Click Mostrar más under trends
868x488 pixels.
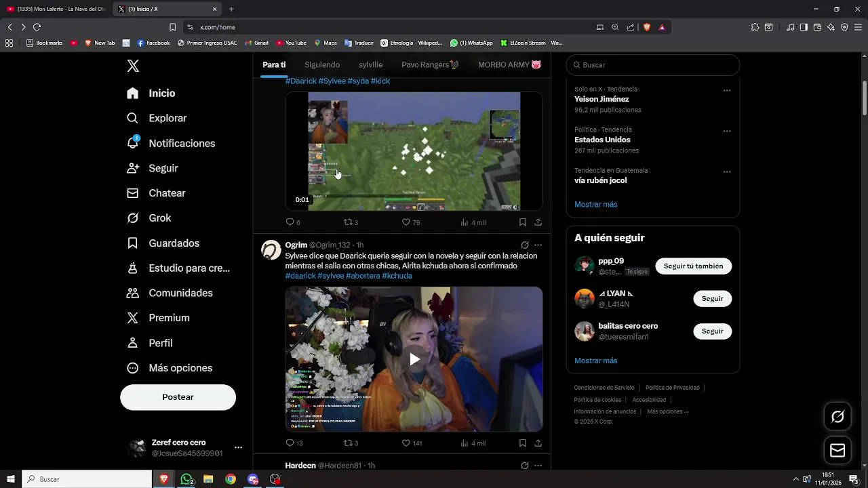596,204
